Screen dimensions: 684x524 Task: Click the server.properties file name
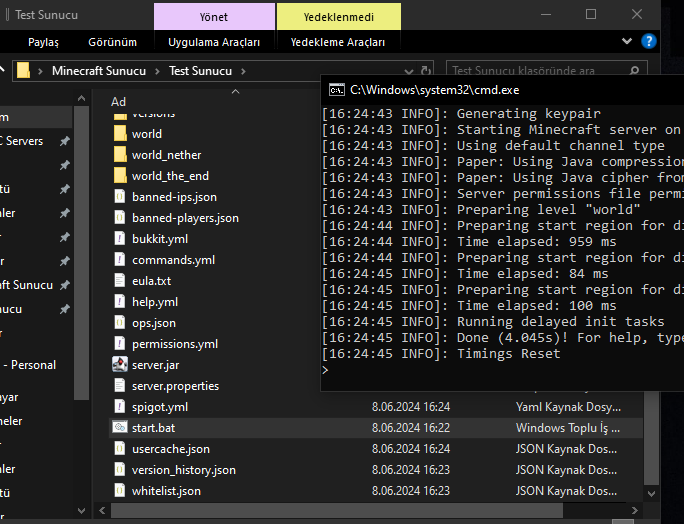coord(175,386)
